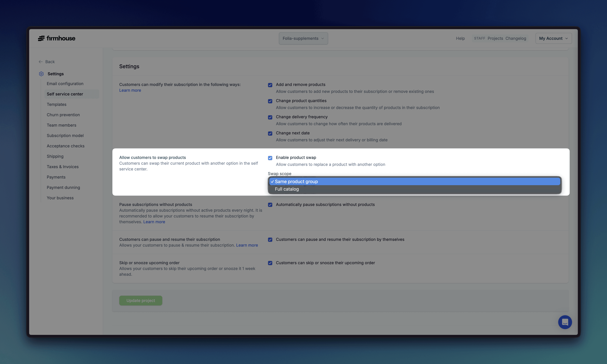Open Churn prevention settings page

(63, 115)
